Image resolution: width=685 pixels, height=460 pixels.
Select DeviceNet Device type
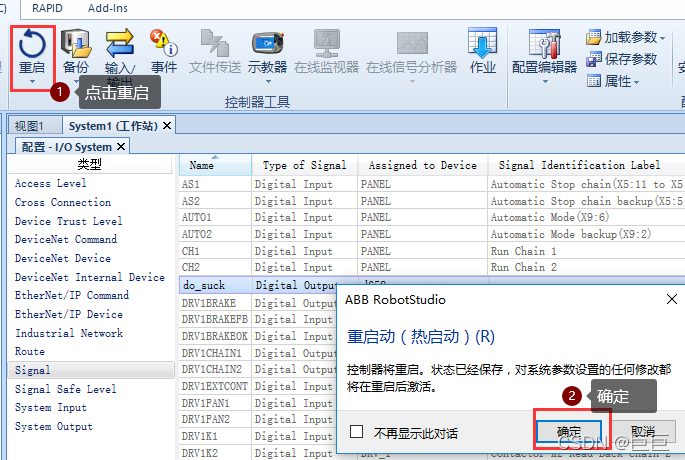[62, 258]
